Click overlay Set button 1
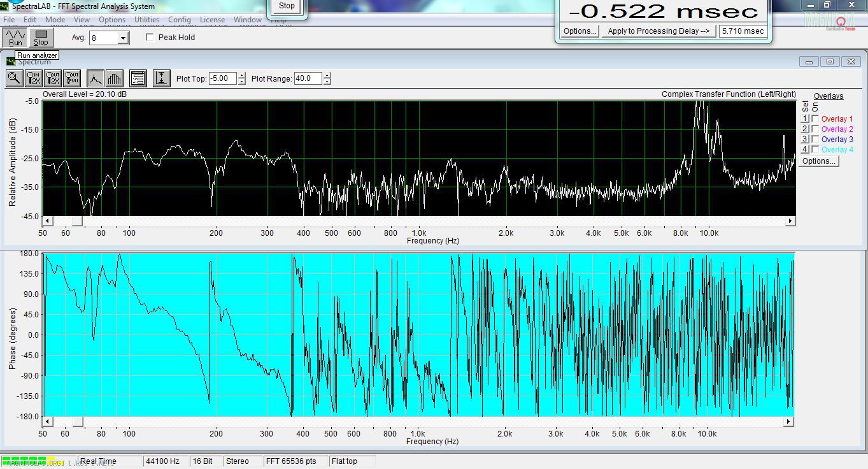This screenshot has width=868, height=469. (805, 119)
